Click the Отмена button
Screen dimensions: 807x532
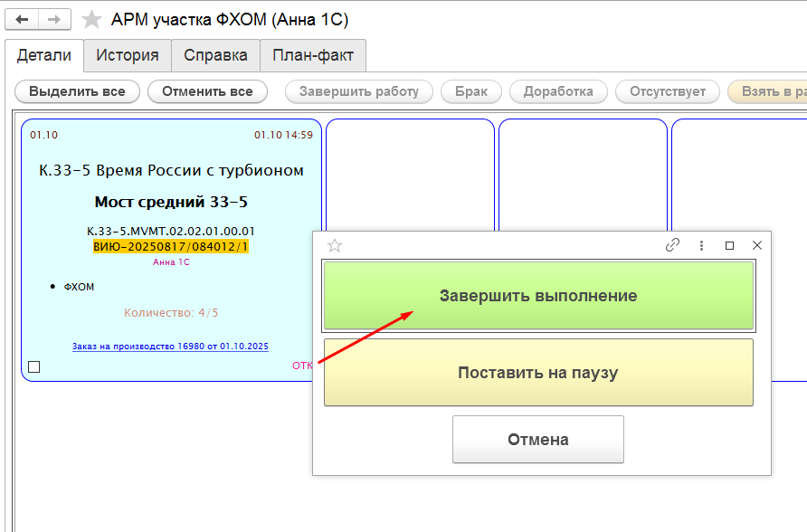click(x=537, y=440)
